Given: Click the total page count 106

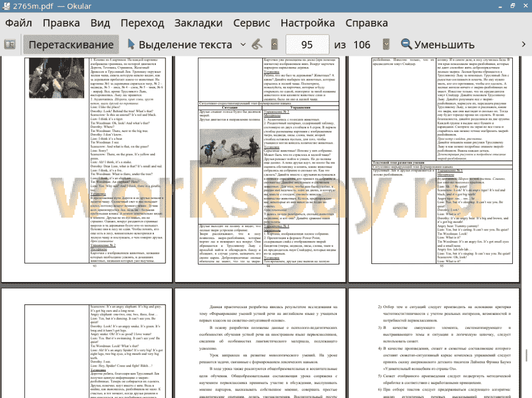Looking at the screenshot, I should tap(362, 45).
